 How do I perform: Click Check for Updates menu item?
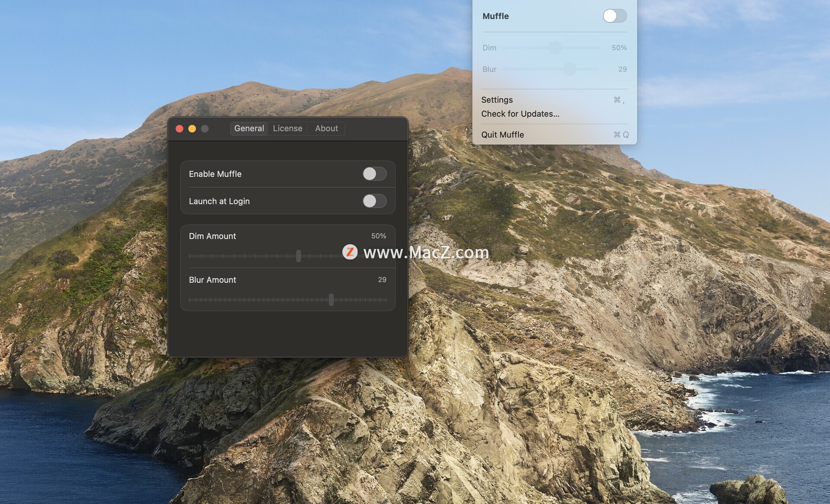click(x=520, y=114)
